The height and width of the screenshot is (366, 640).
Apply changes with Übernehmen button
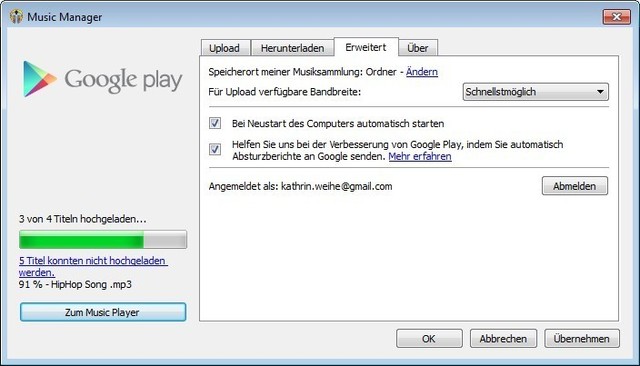coord(582,339)
